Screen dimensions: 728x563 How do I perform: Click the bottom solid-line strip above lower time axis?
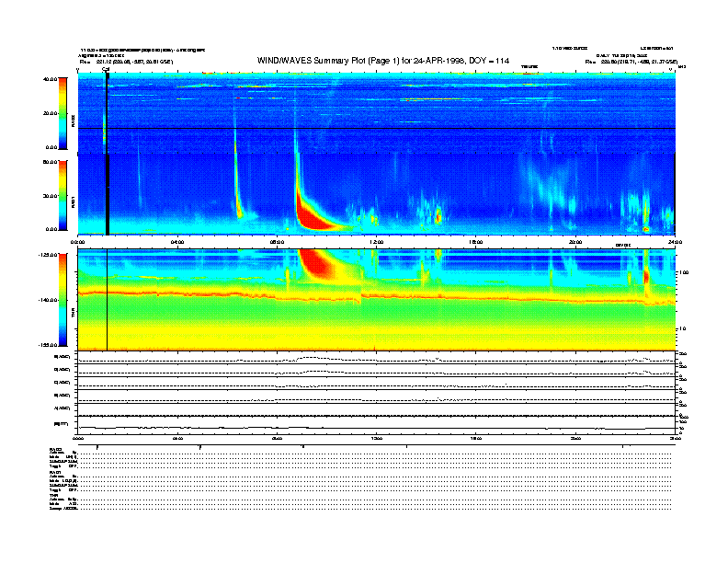tap(377, 425)
